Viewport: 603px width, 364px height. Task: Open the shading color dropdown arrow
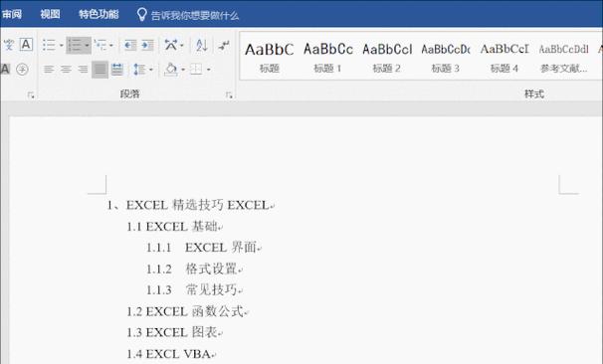(x=183, y=70)
